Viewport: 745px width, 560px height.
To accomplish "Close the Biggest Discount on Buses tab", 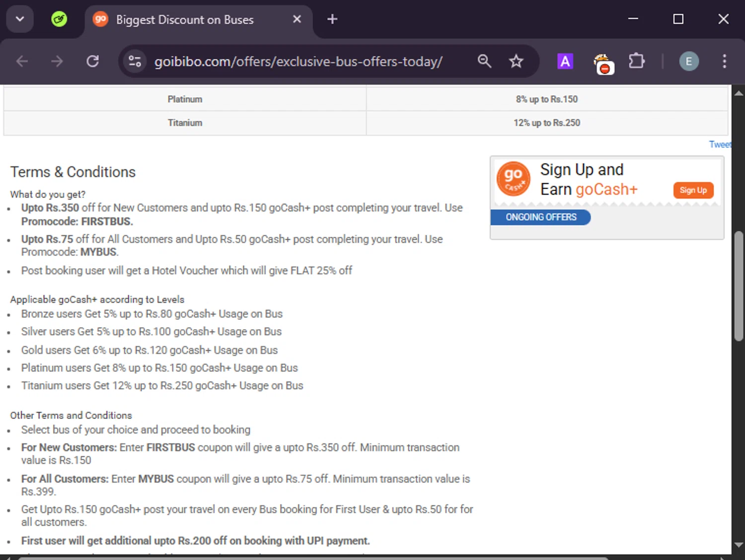I will (x=297, y=19).
